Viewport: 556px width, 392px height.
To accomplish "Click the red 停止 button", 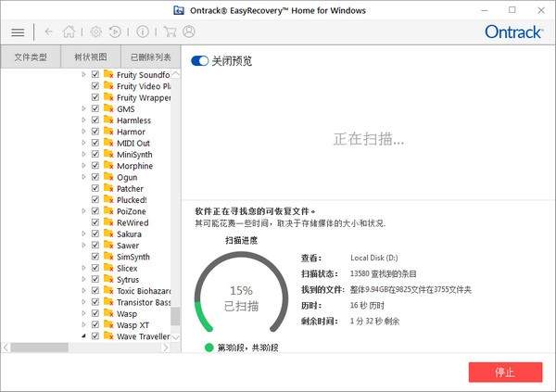I will coord(505,372).
